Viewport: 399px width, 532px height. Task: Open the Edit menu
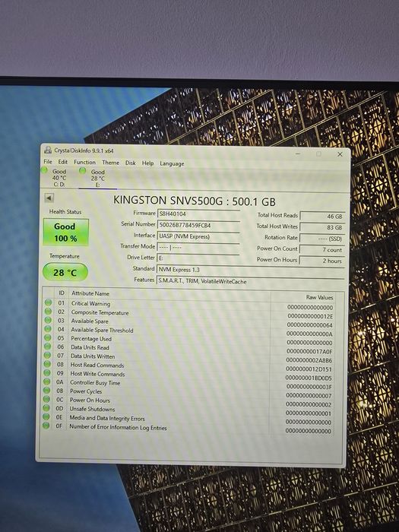coord(63,162)
